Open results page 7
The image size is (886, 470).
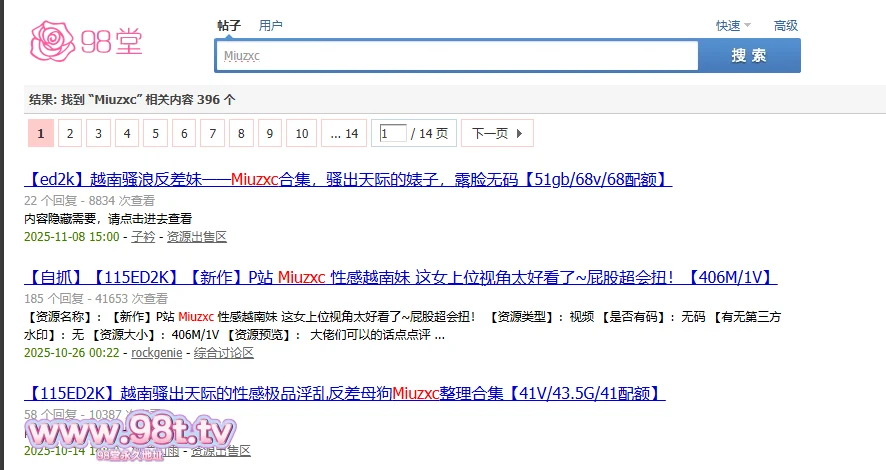(212, 133)
